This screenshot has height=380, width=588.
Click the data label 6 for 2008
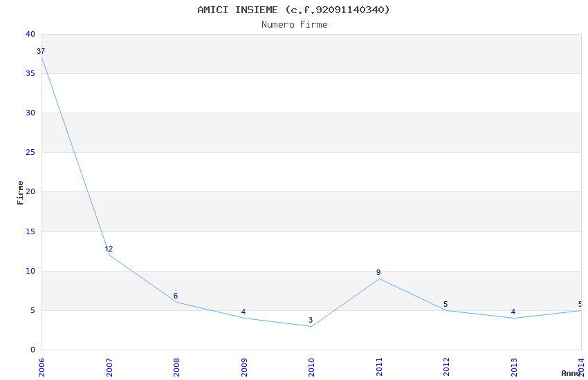tap(176, 296)
